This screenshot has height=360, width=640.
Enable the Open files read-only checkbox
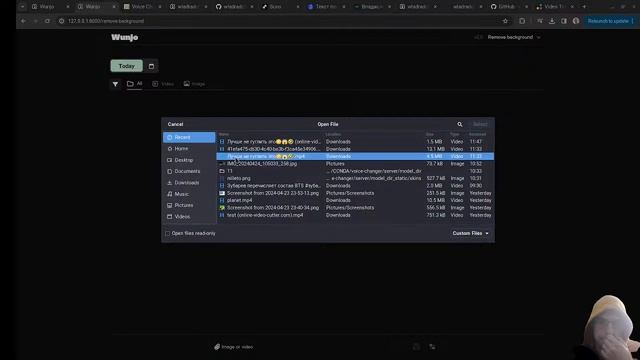(x=167, y=233)
